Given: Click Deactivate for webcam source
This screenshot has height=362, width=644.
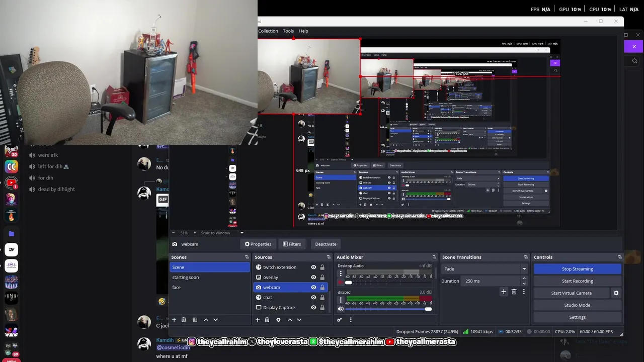Looking at the screenshot, I should tap(326, 244).
